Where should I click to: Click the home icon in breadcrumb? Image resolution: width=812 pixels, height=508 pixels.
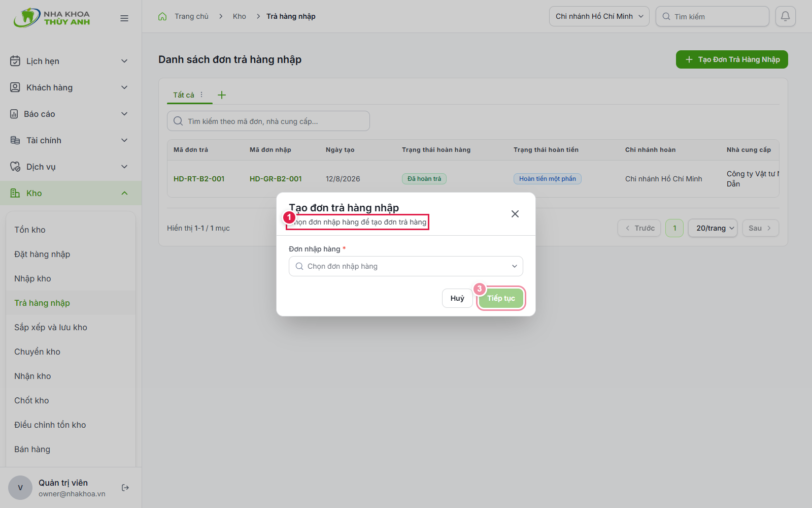click(162, 16)
